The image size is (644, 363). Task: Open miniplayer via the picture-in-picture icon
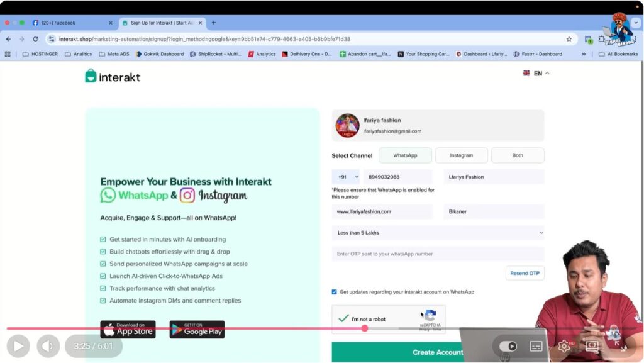(x=592, y=345)
